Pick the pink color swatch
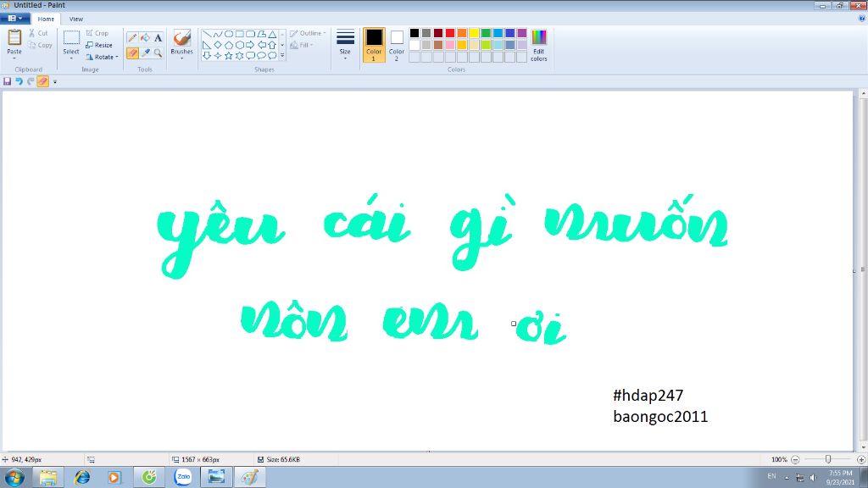The image size is (868, 488). click(450, 45)
